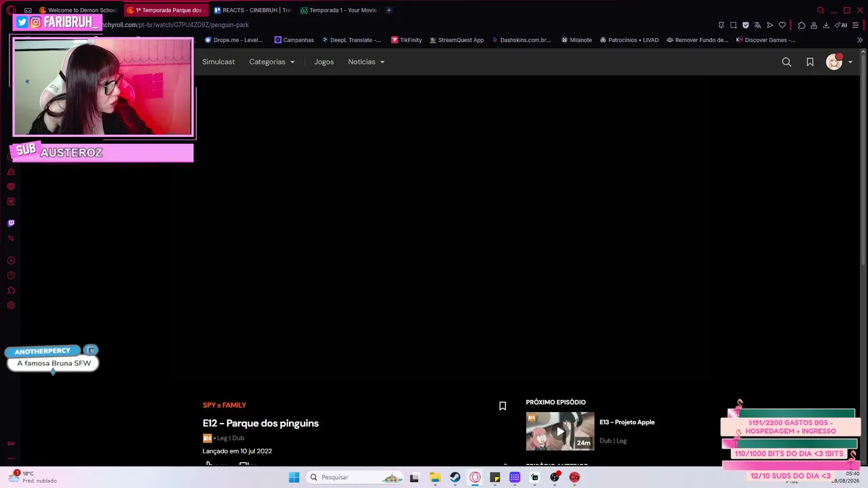Open the page translate icon
The width and height of the screenshot is (868, 488).
pos(757,25)
